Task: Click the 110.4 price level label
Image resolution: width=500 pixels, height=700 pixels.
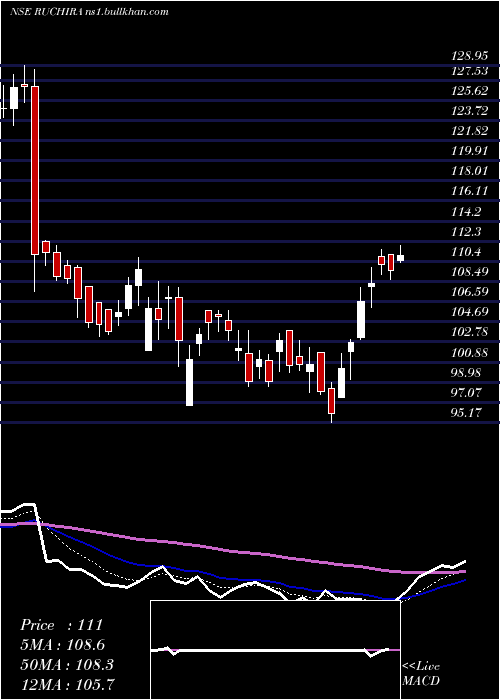Action: pos(466,252)
